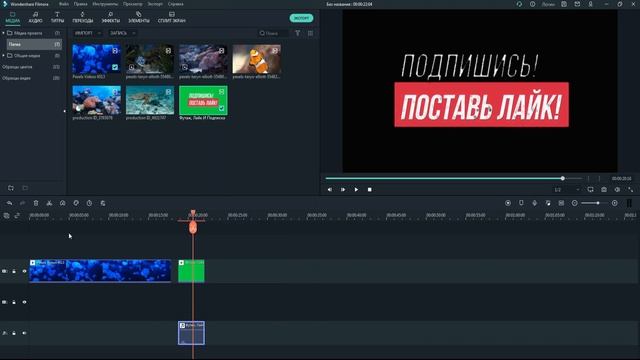Click the preview volume icon
This screenshot has height=360, width=640.
(617, 189)
